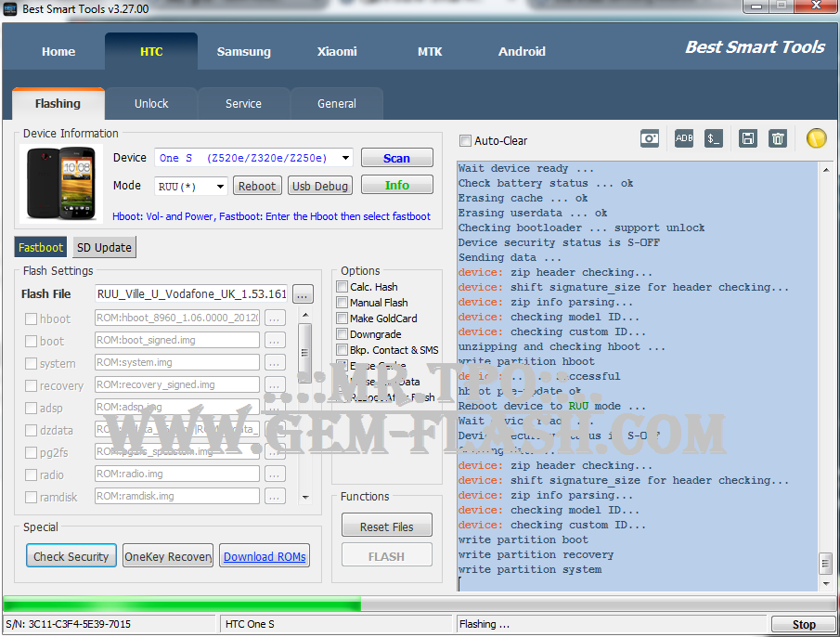The height and width of the screenshot is (637, 840).
Task: Toggle the Manual Flash option
Action: [x=342, y=303]
